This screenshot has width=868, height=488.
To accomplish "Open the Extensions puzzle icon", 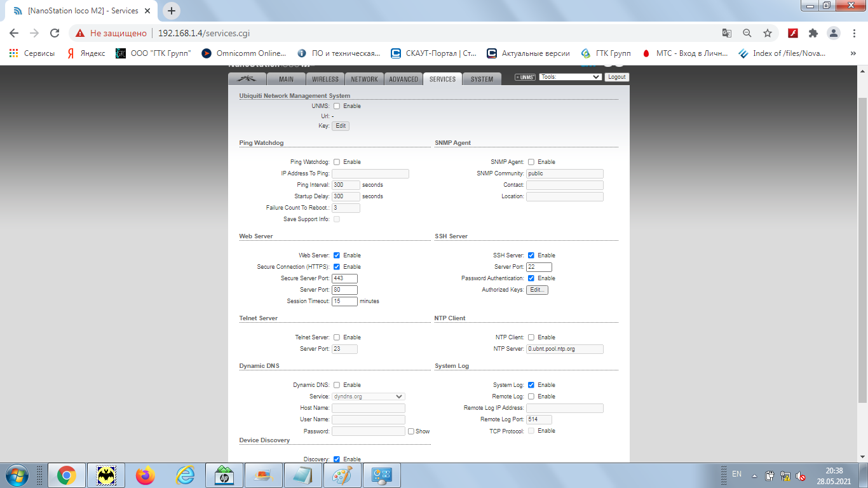I will click(813, 33).
